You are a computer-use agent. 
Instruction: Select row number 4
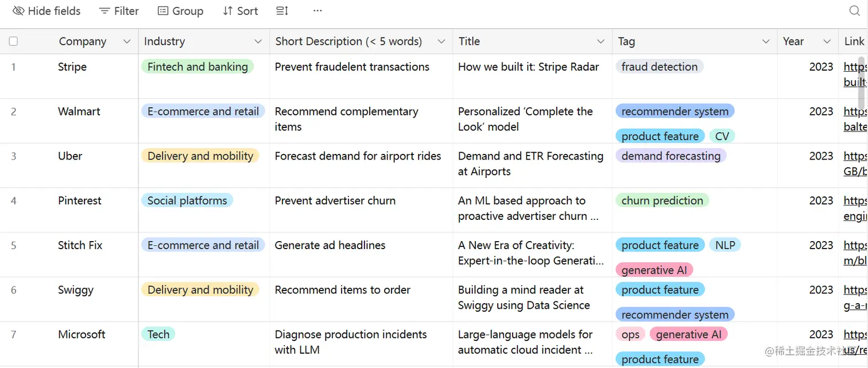coord(14,201)
